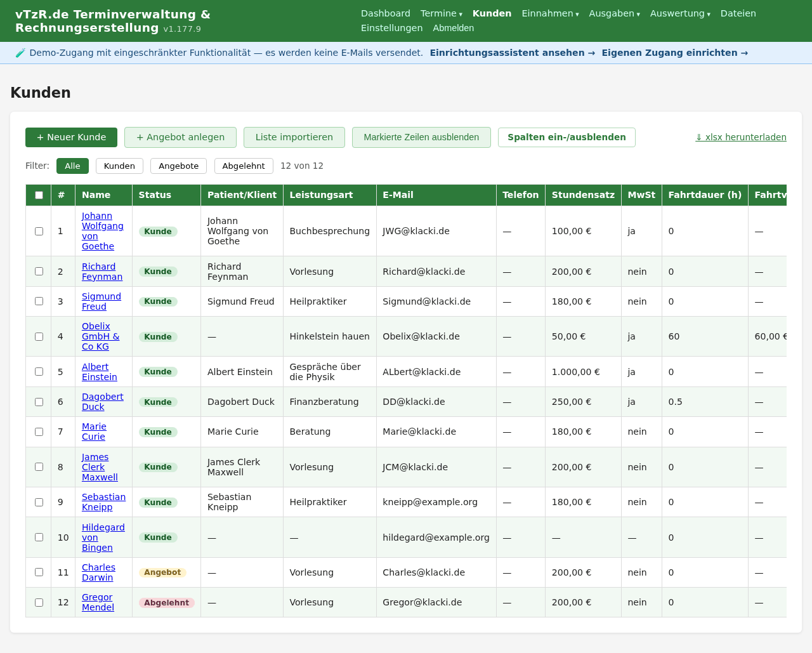Click the email kneipp@example.org

point(430,502)
